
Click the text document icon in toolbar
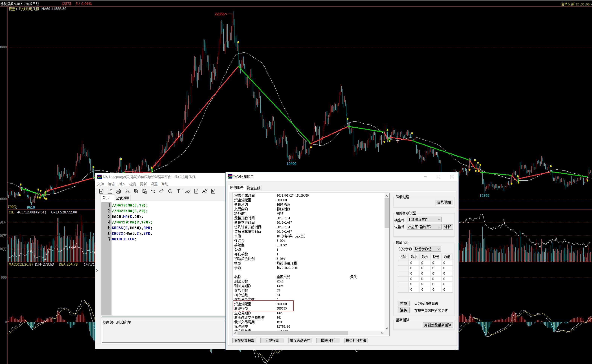tap(213, 191)
